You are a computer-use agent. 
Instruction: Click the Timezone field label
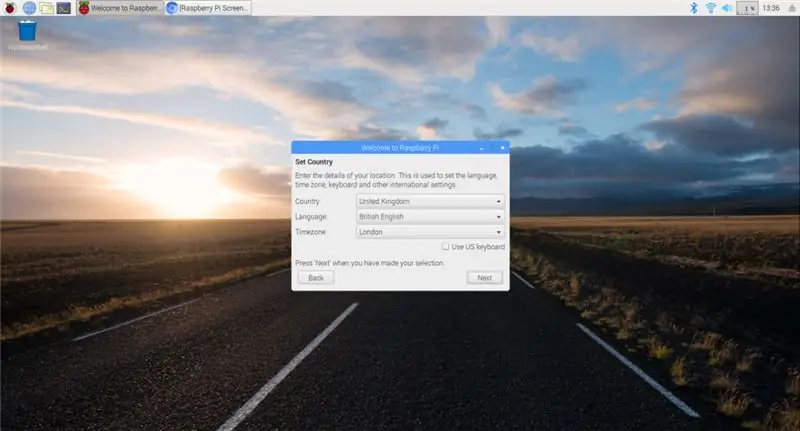point(310,232)
